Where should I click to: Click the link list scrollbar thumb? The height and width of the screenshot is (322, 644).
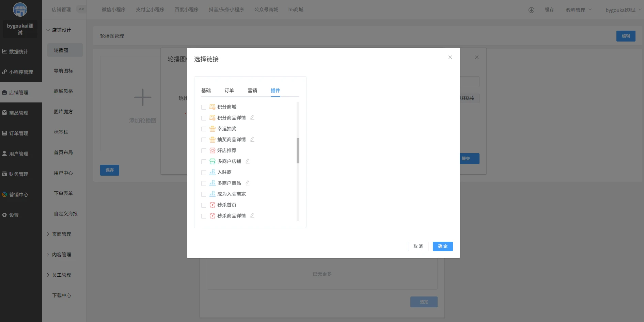[x=298, y=151]
